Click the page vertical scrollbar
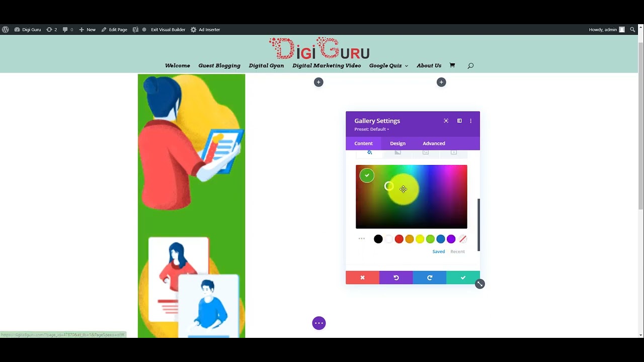Image resolution: width=644 pixels, height=362 pixels. 640,126
